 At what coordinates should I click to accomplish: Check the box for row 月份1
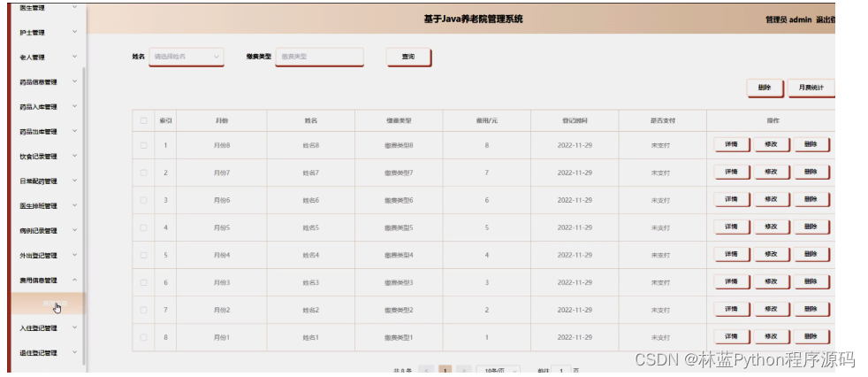click(x=143, y=337)
